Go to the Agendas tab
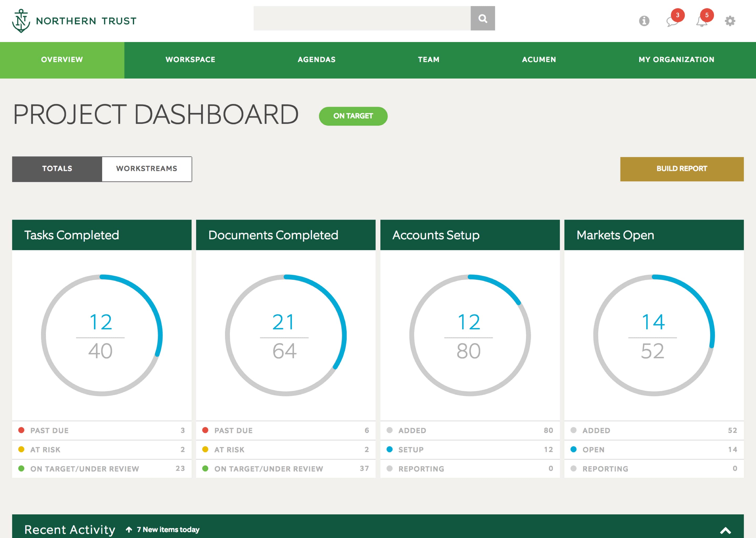Screen dimensions: 756x538 316,60
